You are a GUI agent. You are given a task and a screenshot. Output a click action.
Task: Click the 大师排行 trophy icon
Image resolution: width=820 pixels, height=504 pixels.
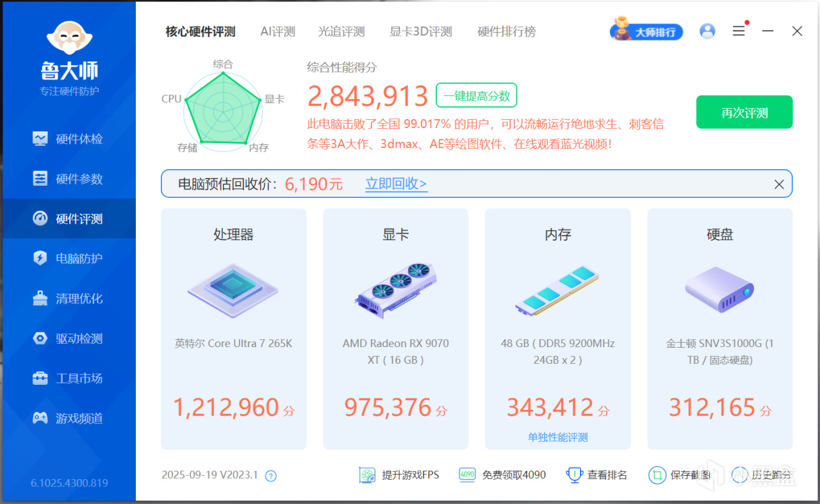(620, 29)
